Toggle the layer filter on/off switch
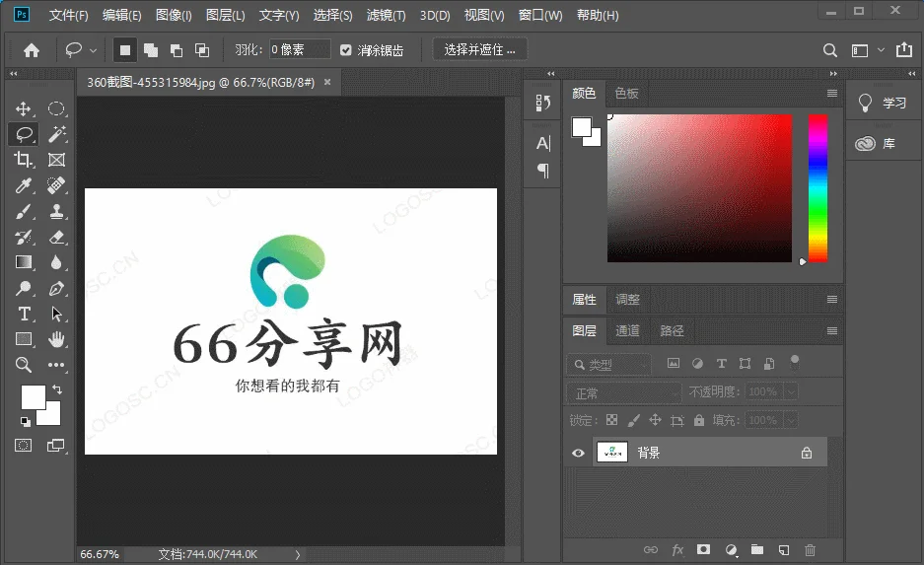924x565 pixels. 795,362
